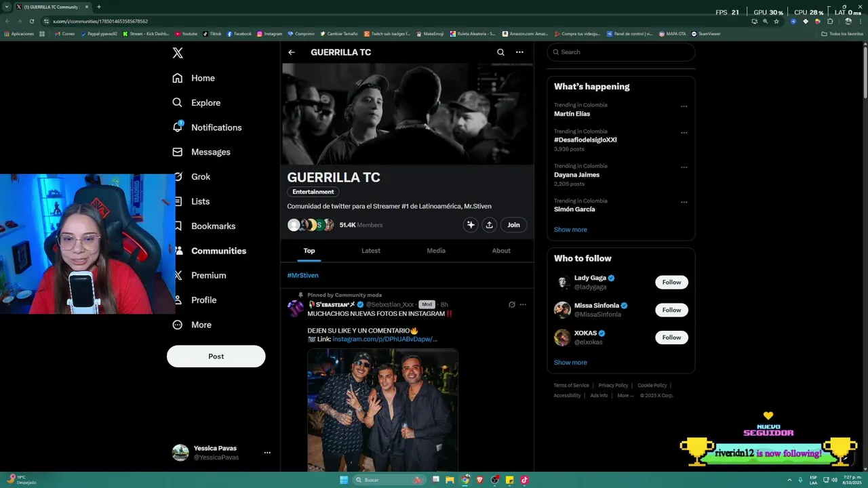Open the footer More menu
The image size is (868, 488).
pos(625,396)
